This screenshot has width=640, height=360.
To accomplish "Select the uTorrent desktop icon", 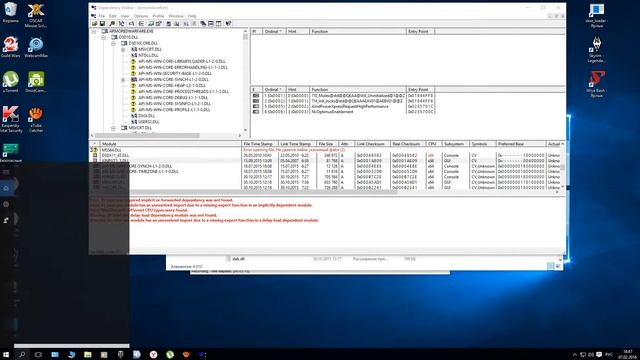I will point(10,82).
